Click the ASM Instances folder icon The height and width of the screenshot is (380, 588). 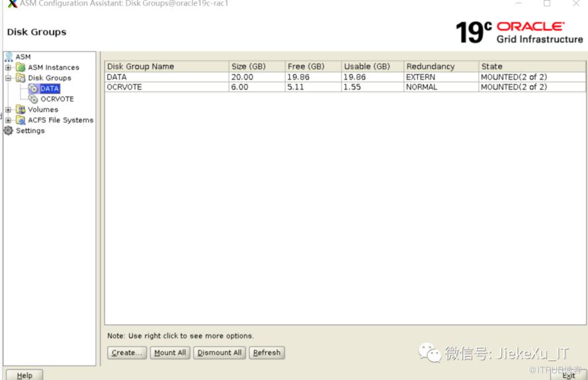(x=21, y=68)
